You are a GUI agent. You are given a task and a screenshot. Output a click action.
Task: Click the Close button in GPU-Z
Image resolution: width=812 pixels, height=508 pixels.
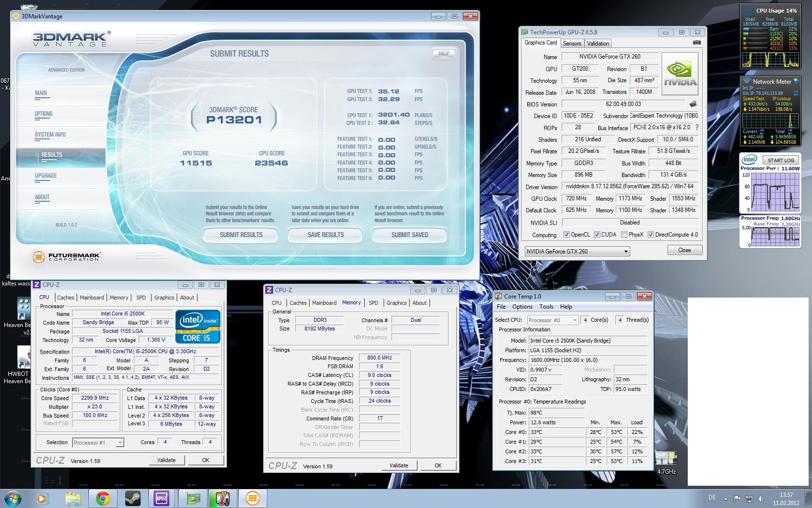(684, 250)
